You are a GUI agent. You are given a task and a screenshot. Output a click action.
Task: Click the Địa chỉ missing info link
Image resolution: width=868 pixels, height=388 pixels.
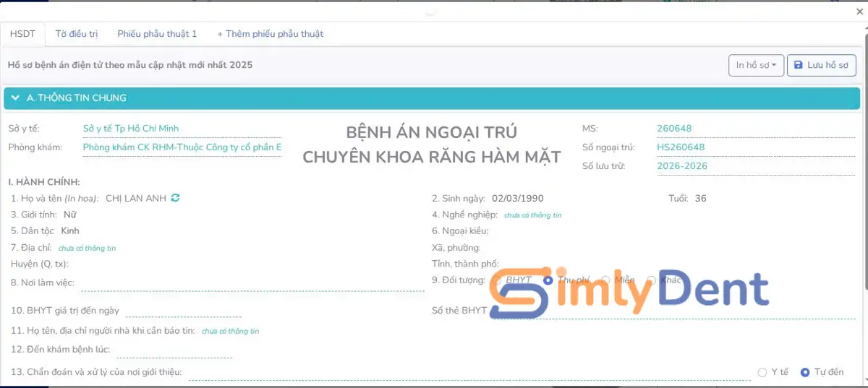[x=87, y=249]
